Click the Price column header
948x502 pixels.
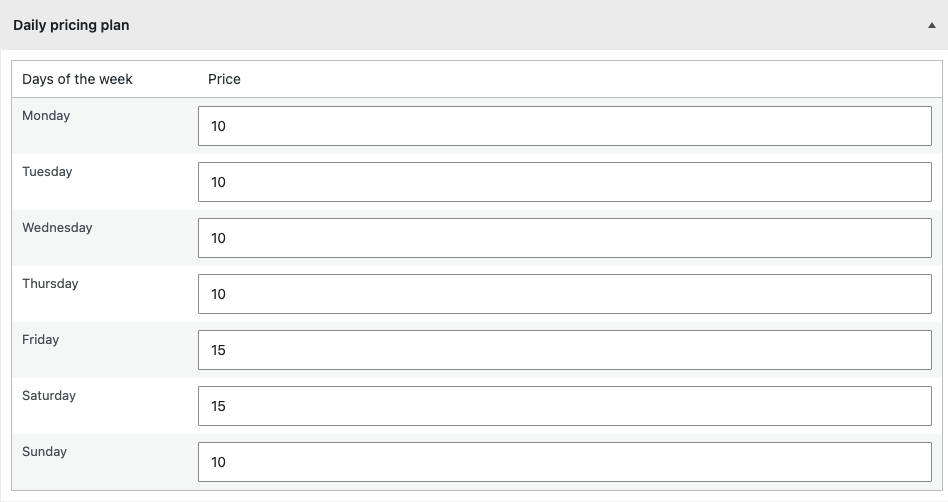pos(224,79)
